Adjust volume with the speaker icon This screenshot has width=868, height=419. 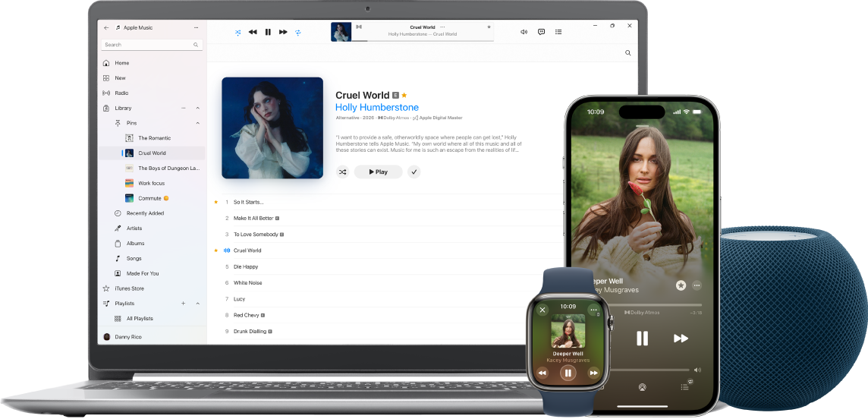click(524, 32)
